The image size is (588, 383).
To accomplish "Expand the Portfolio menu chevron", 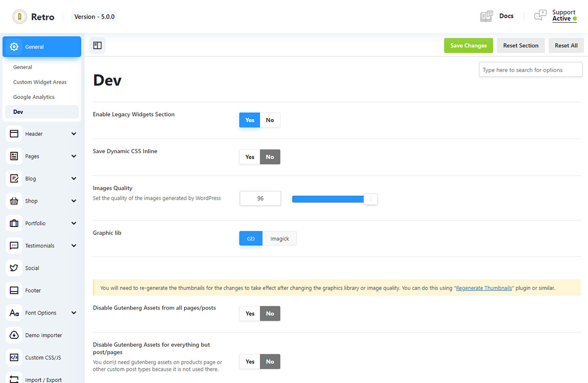I will click(x=74, y=223).
